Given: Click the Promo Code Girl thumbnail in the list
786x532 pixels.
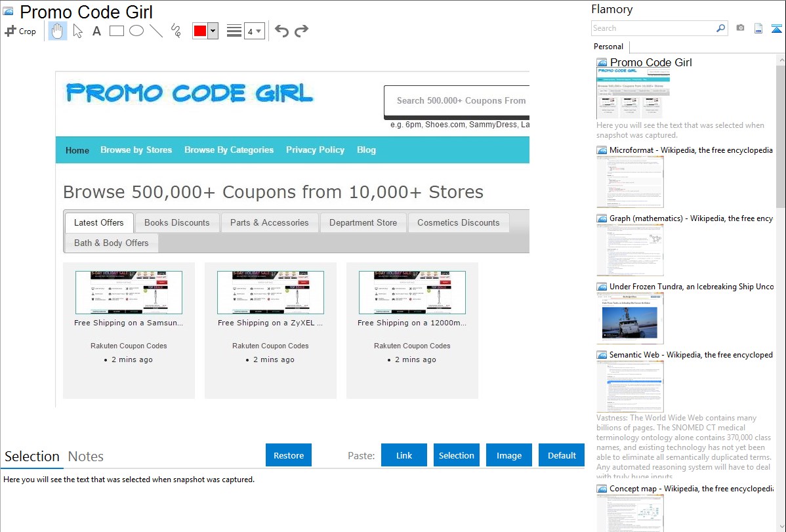Looking at the screenshot, I should pos(633,94).
